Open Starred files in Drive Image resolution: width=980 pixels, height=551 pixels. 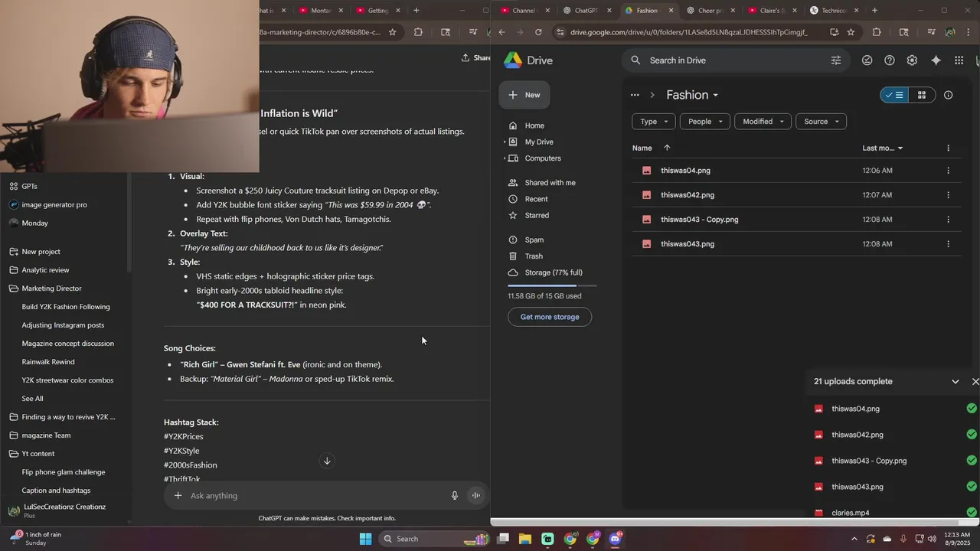(x=537, y=216)
